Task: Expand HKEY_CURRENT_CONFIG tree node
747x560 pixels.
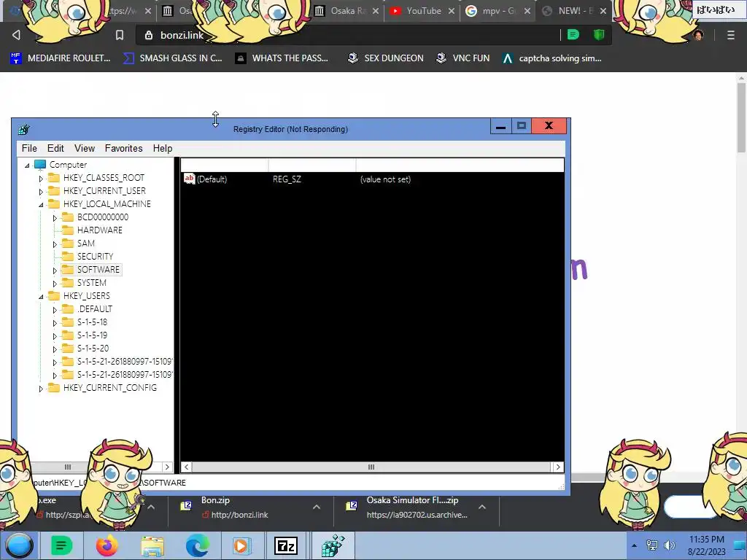Action: (x=41, y=389)
